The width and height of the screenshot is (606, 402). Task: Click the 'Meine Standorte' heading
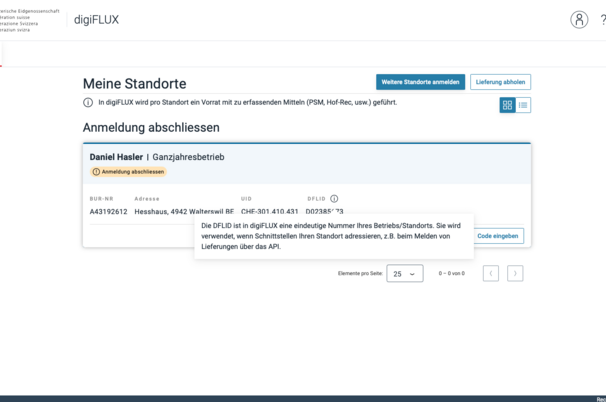coord(134,84)
